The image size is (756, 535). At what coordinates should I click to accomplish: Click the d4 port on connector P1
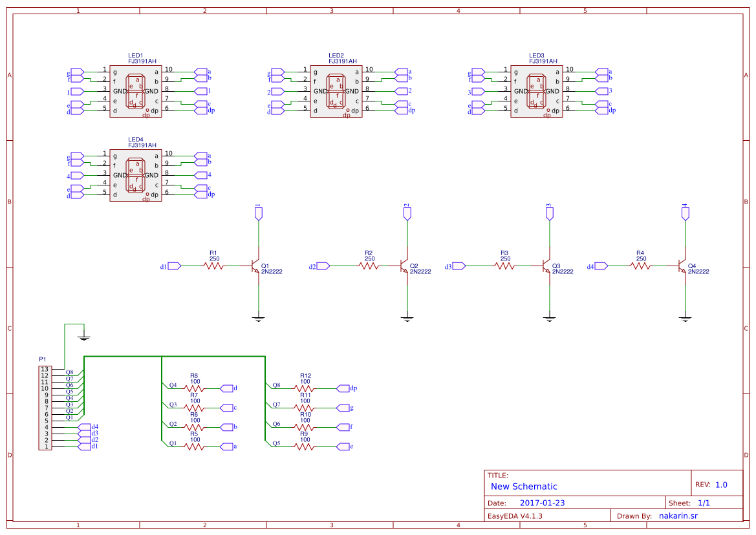click(x=84, y=427)
